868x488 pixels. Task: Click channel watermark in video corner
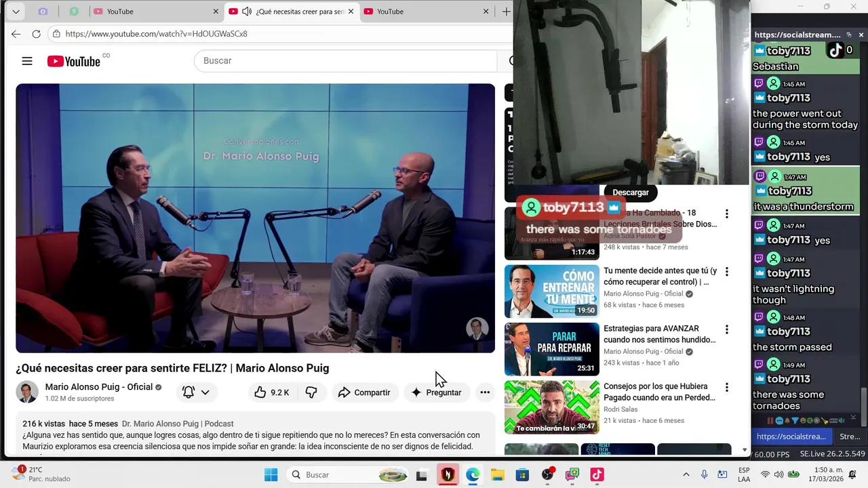click(x=477, y=329)
